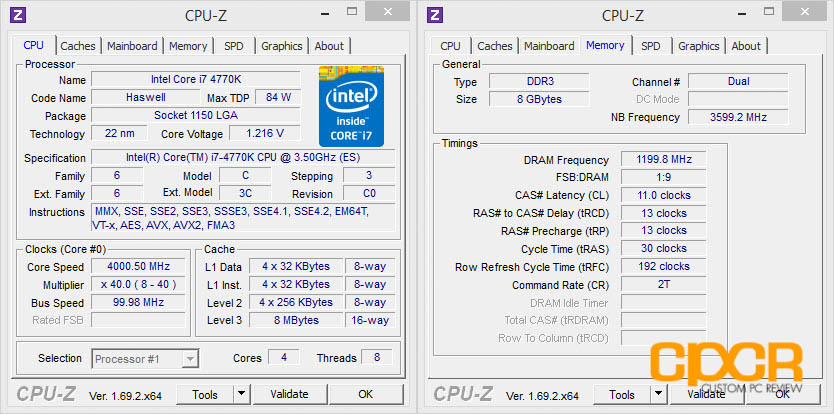Open About tab in left window
The image size is (834, 414).
[x=329, y=46]
